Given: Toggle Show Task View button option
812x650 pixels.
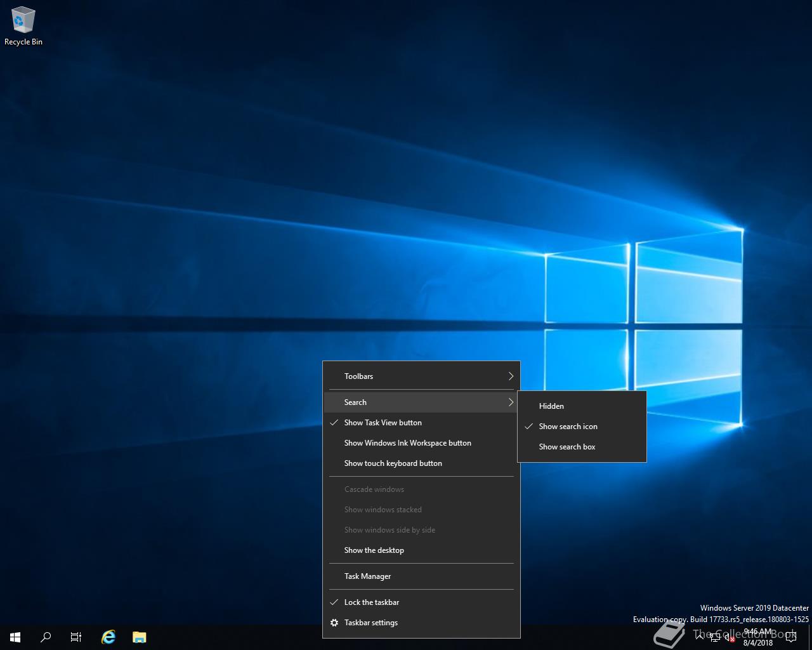Looking at the screenshot, I should point(421,423).
